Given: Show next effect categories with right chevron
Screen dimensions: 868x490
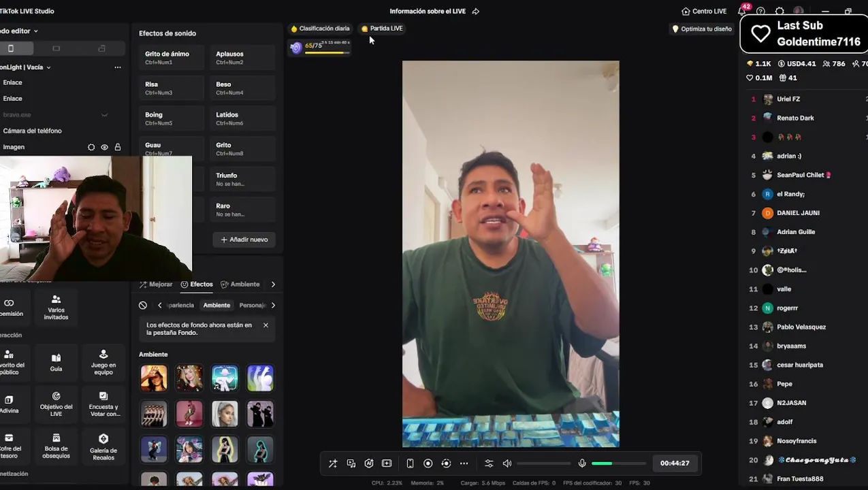Looking at the screenshot, I should tap(273, 306).
